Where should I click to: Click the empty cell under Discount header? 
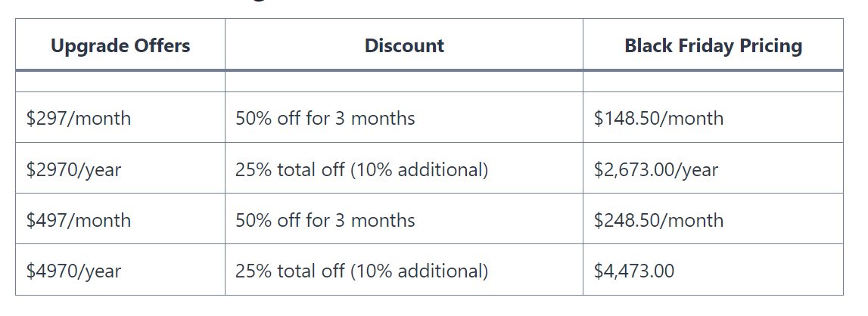click(x=404, y=82)
